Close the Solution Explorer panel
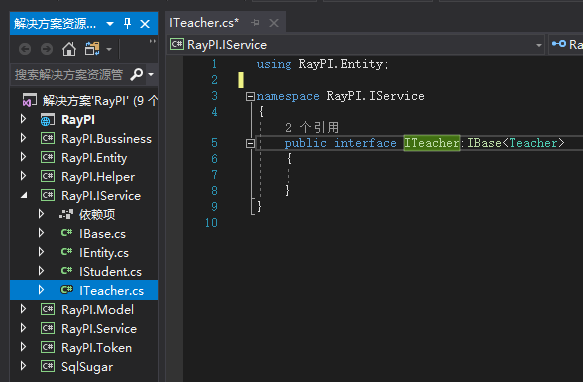Screen dimensions: 583x382 [x=145, y=24]
